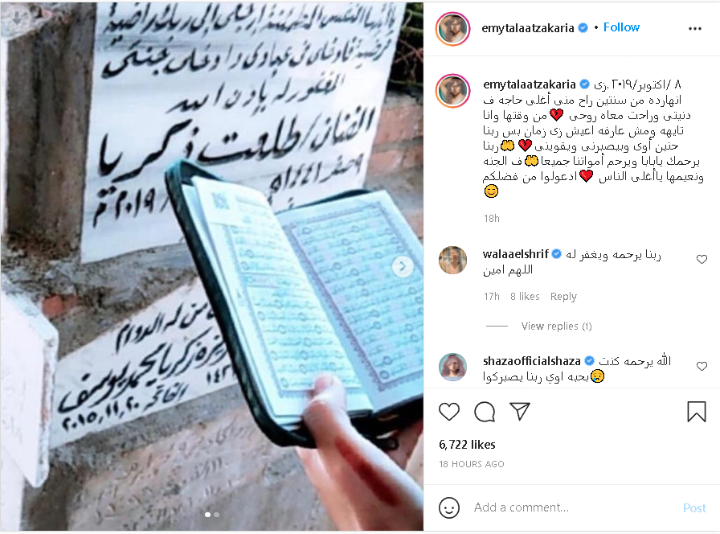
Task: Open emytalaatzakaria header profile picture
Action: 453,28
